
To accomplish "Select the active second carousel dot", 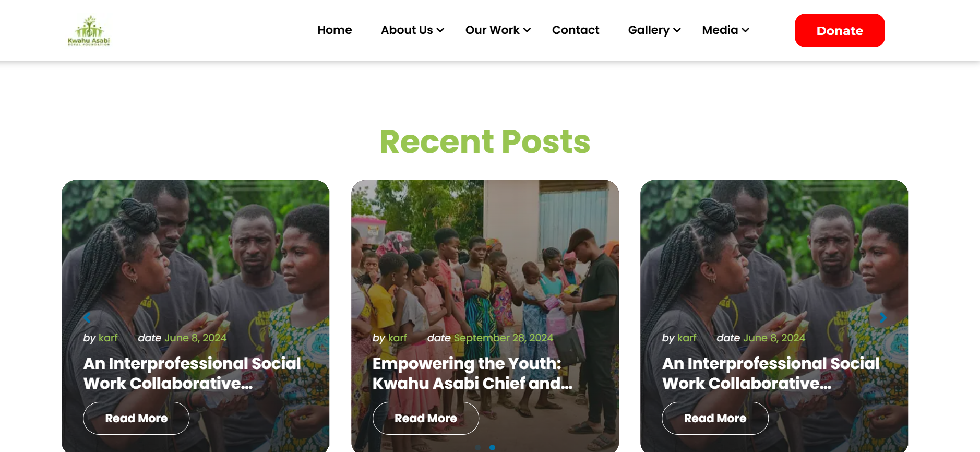I will [x=492, y=447].
